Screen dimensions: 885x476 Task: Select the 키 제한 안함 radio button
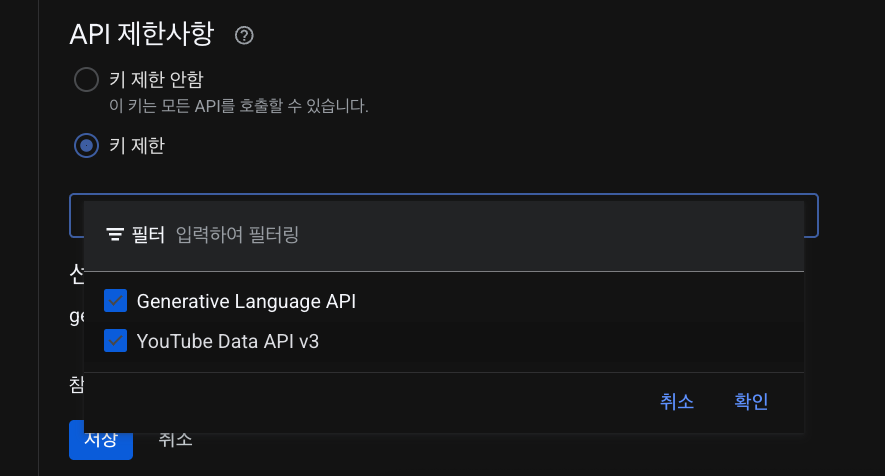pos(87,79)
